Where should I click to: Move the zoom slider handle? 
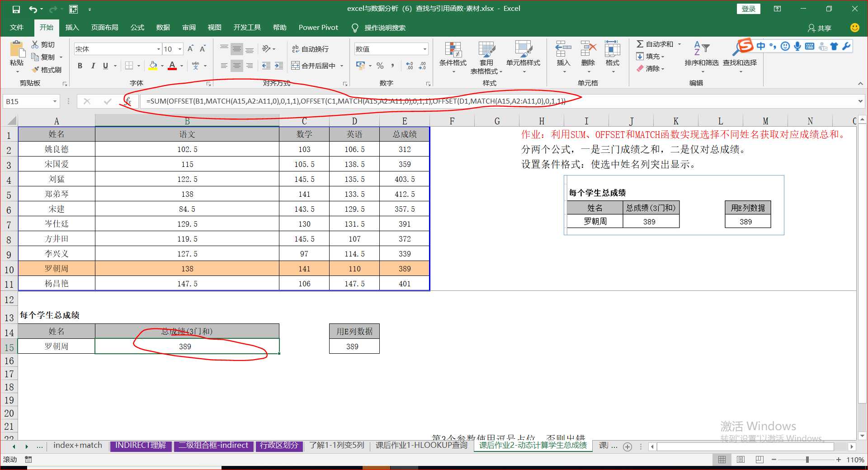click(807, 460)
